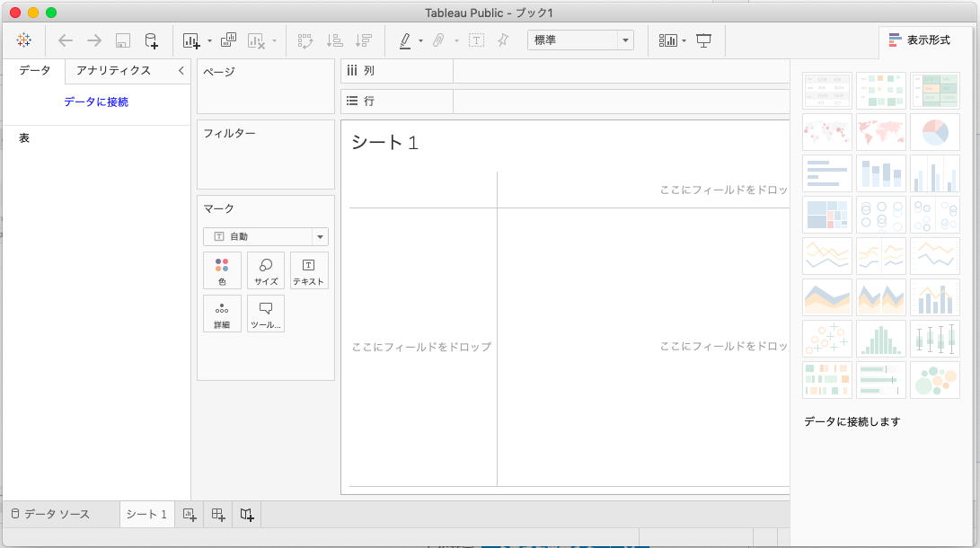
Task: Click the Tableau logo start page icon
Action: (x=23, y=40)
